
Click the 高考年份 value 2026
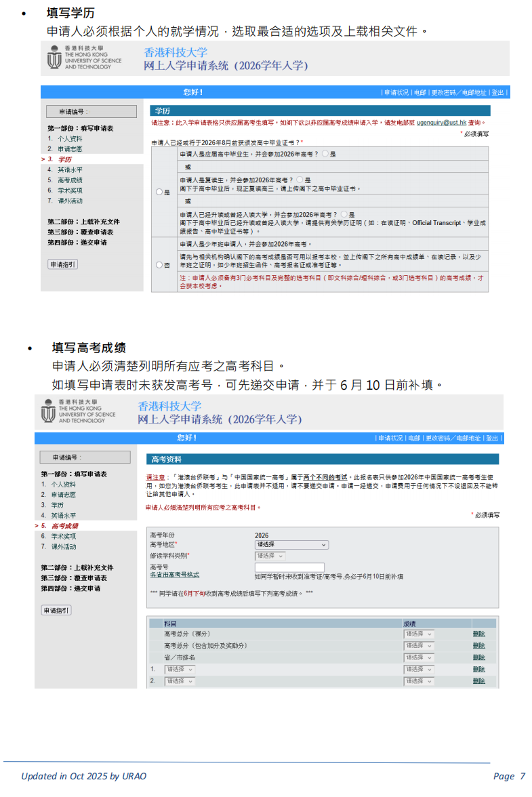pos(262,535)
